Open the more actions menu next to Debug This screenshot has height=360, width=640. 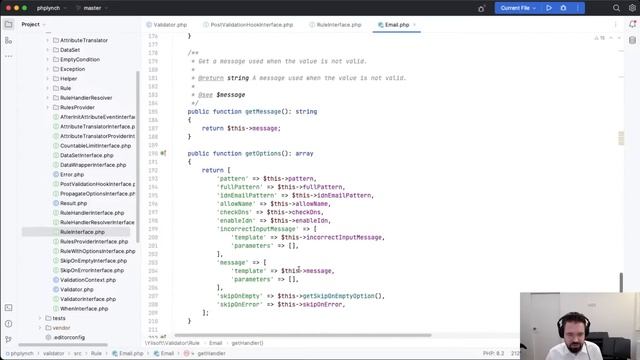(578, 8)
